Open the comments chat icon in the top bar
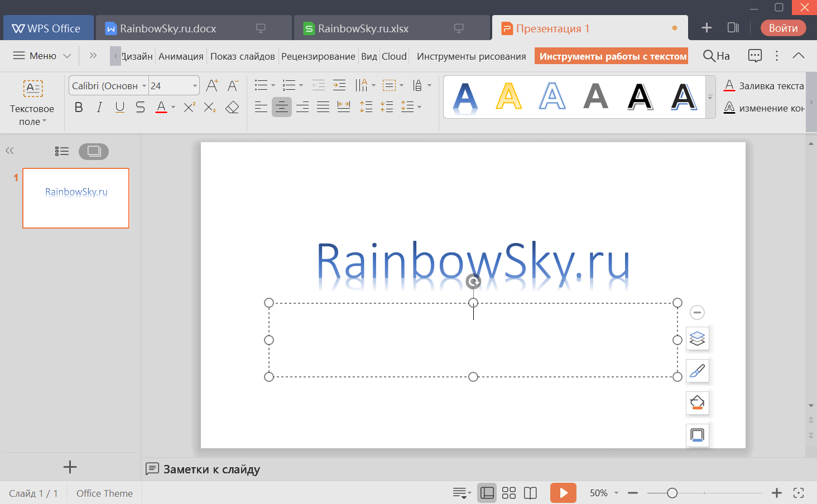The height and width of the screenshot is (504, 817). pyautogui.click(x=754, y=55)
